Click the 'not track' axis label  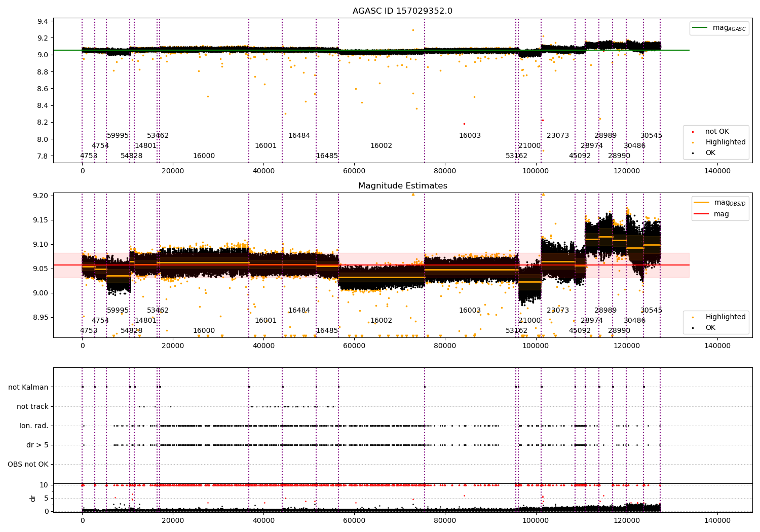coord(32,407)
